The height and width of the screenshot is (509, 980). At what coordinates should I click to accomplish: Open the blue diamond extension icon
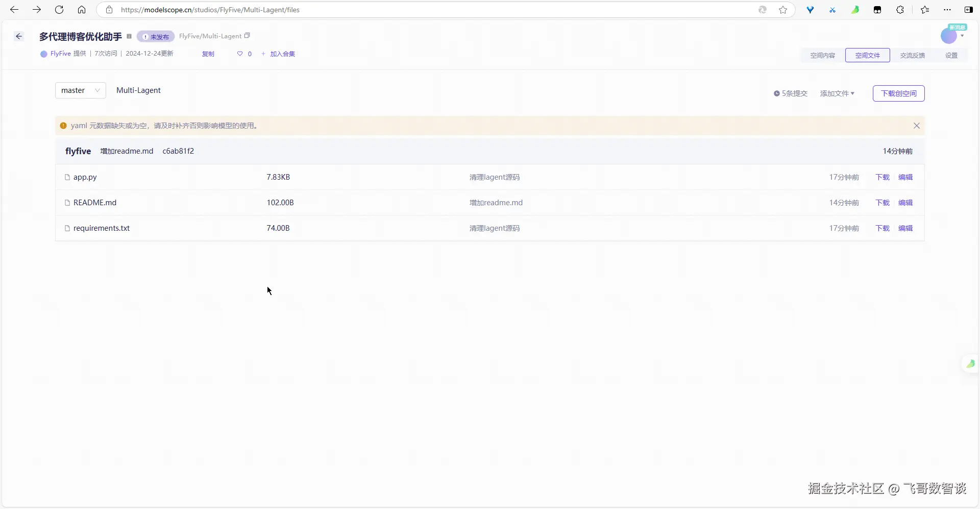pos(810,10)
